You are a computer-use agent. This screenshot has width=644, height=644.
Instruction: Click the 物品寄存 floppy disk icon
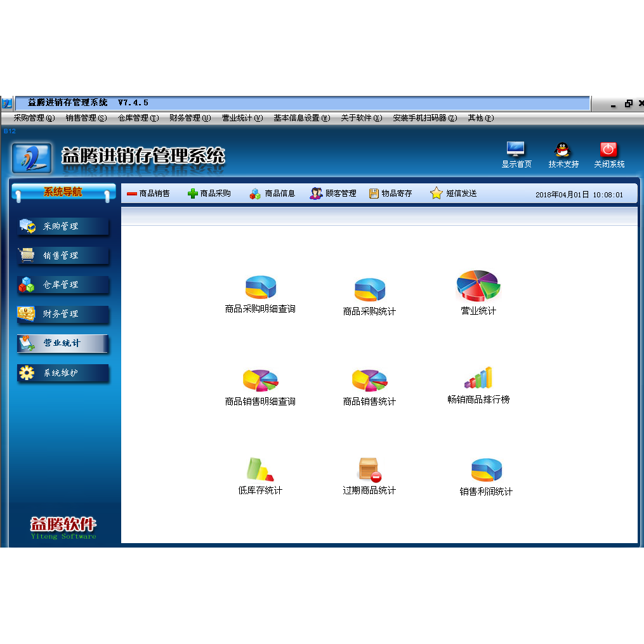point(374,194)
